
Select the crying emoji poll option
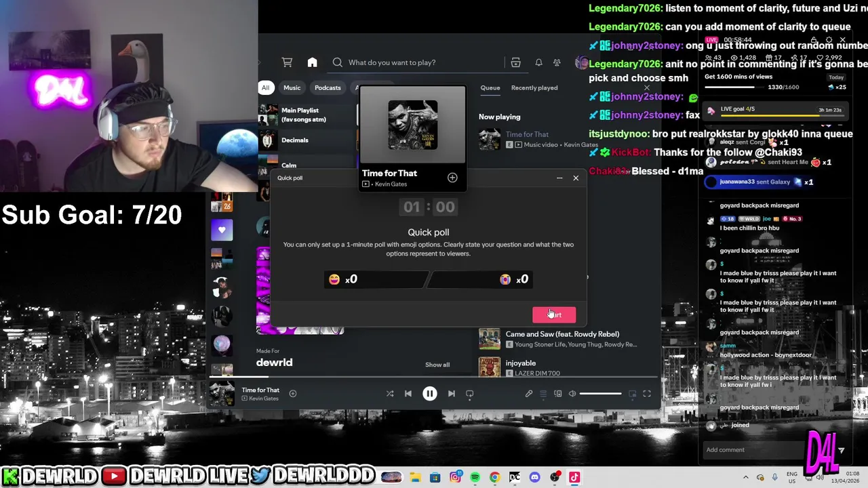coord(481,279)
